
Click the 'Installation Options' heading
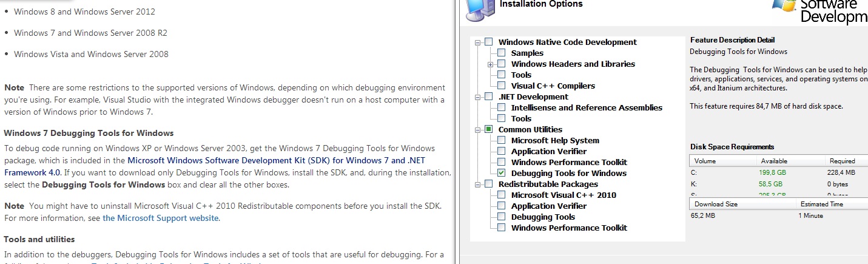tap(541, 4)
